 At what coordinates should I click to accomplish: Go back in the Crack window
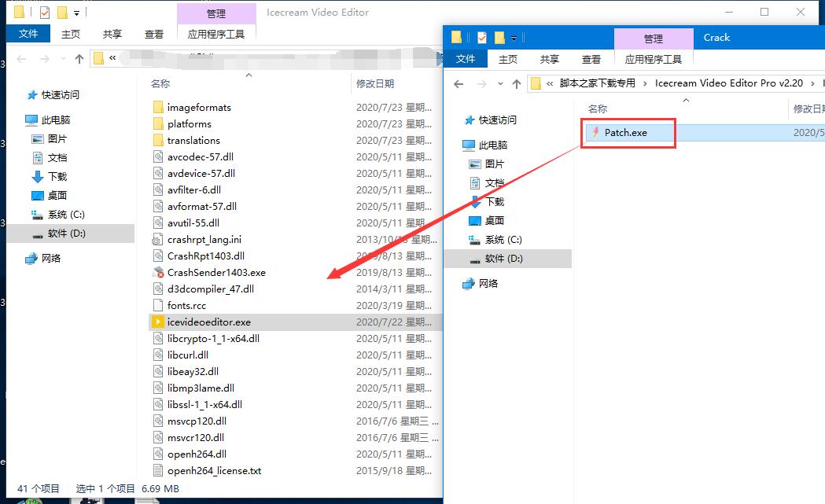459,83
